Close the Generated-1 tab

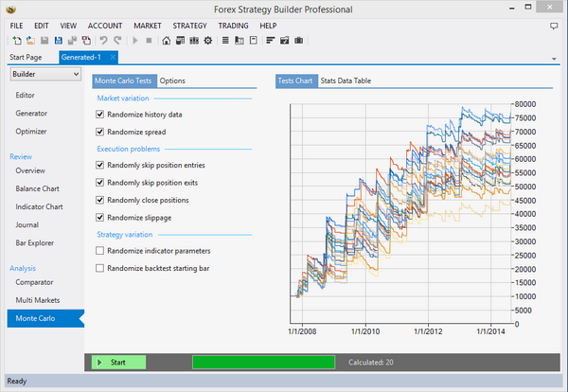click(113, 57)
